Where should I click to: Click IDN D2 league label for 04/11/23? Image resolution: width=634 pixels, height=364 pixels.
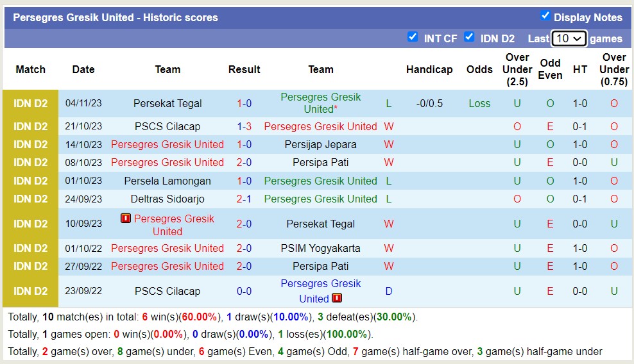30,103
